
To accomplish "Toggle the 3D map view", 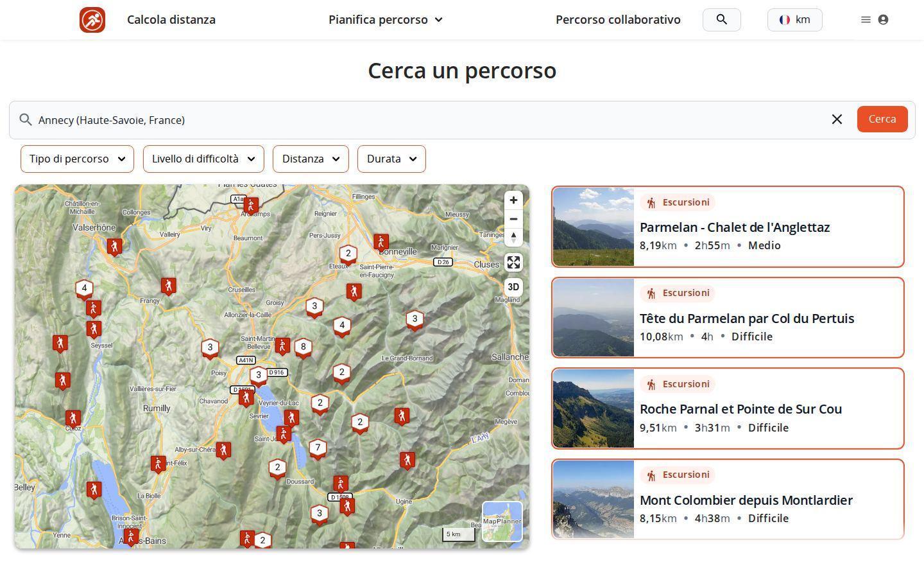I will [513, 287].
